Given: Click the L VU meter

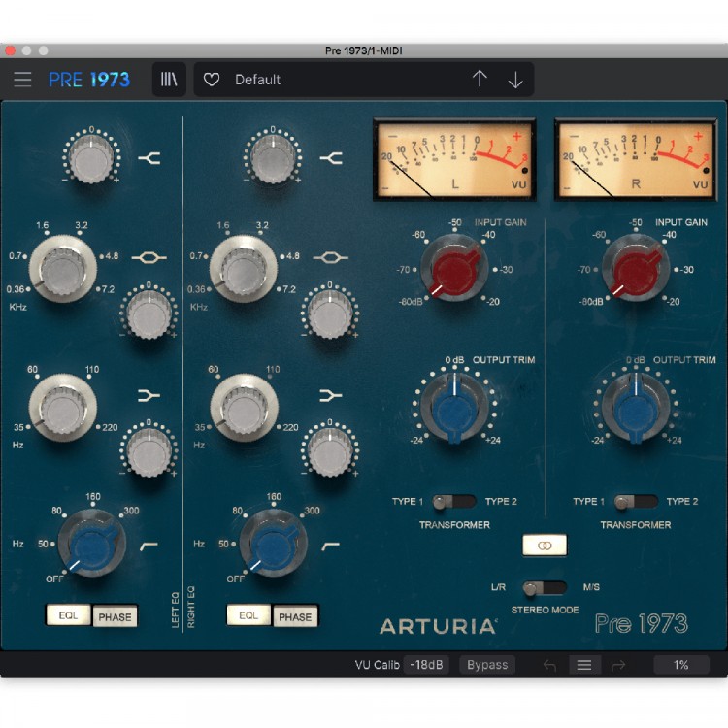Looking at the screenshot, I should tap(454, 159).
